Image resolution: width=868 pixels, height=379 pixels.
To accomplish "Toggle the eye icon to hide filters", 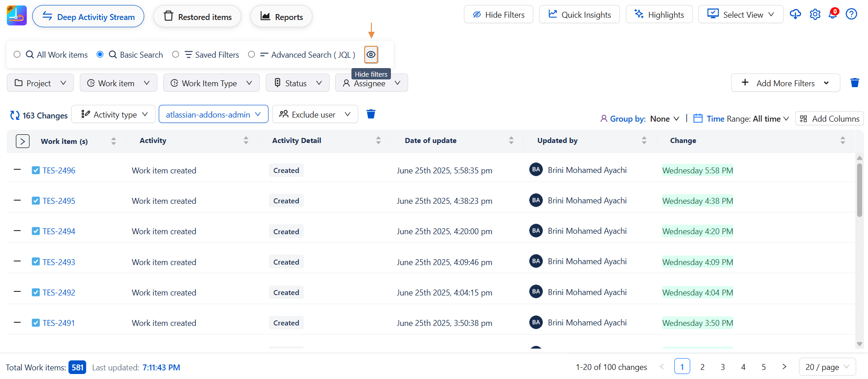I will tap(371, 55).
